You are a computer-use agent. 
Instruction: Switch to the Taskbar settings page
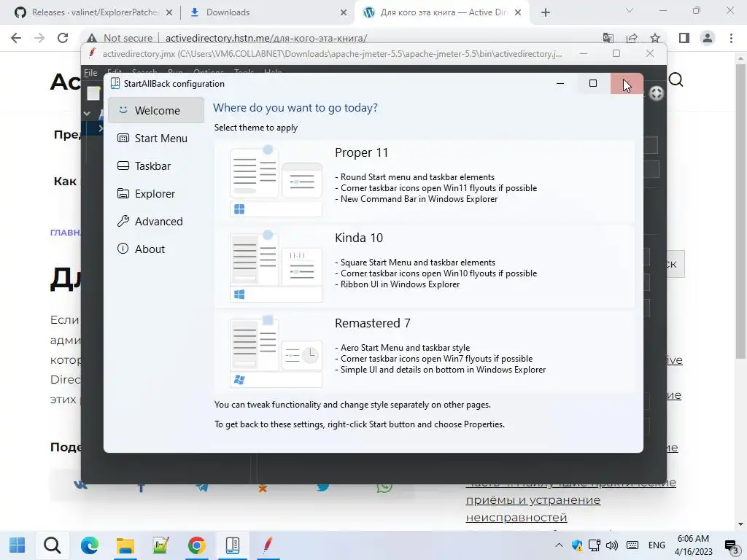[x=156, y=166]
